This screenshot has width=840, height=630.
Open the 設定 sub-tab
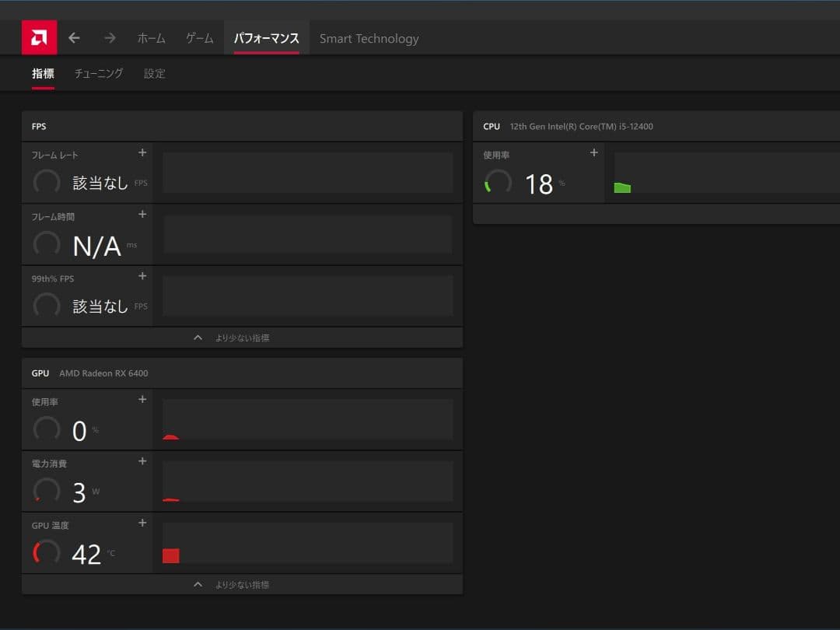tap(155, 74)
